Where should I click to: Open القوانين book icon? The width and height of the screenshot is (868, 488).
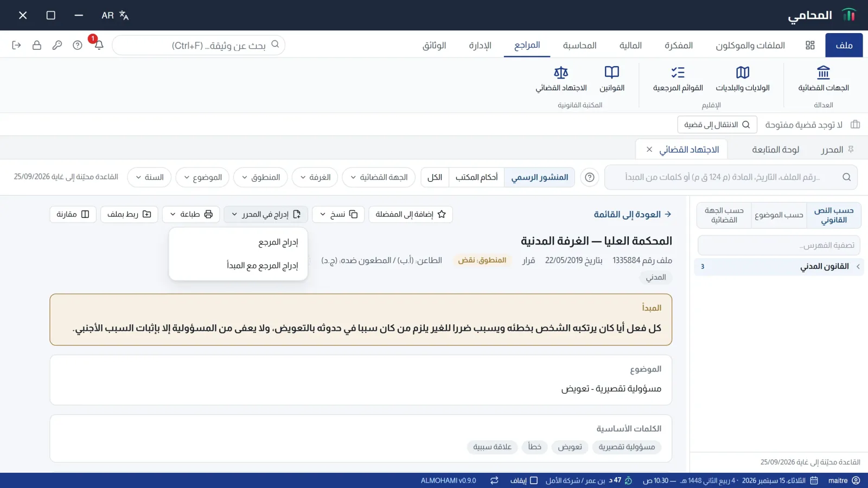click(611, 72)
